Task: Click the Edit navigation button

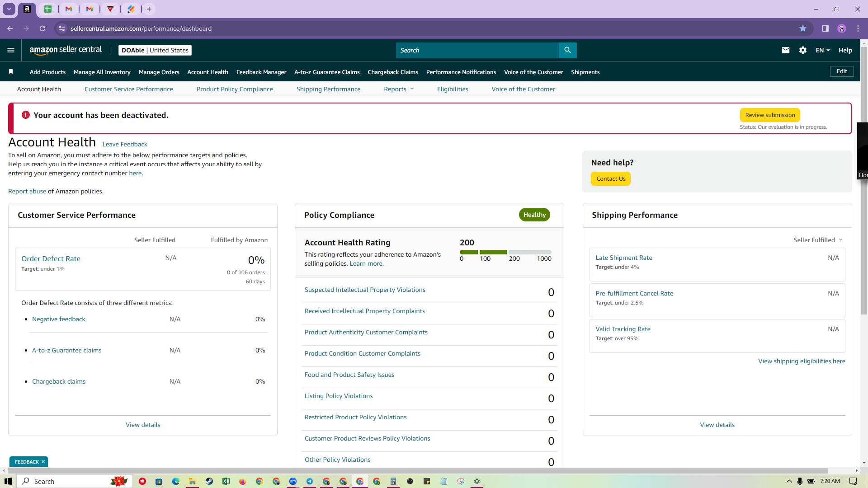Action: 842,71
